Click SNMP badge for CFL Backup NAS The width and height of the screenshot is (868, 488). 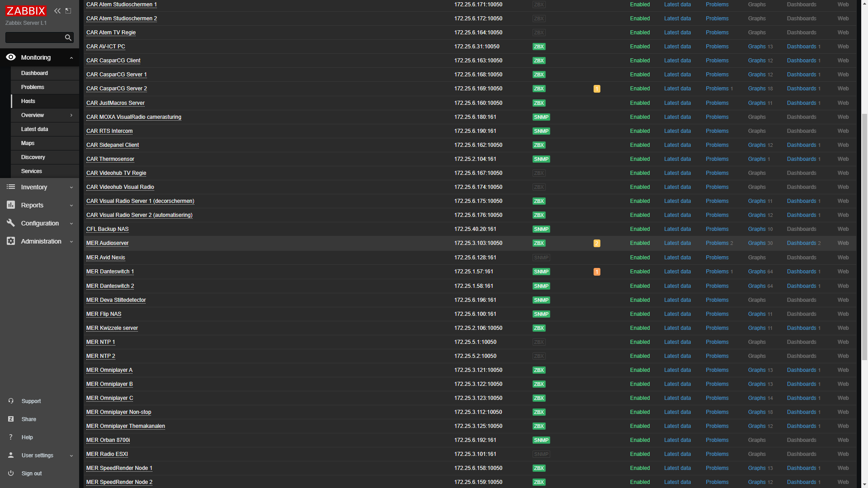[541, 229]
